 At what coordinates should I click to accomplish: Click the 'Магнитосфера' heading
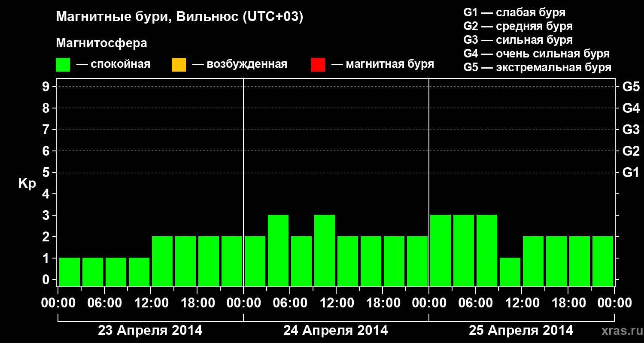tap(102, 43)
